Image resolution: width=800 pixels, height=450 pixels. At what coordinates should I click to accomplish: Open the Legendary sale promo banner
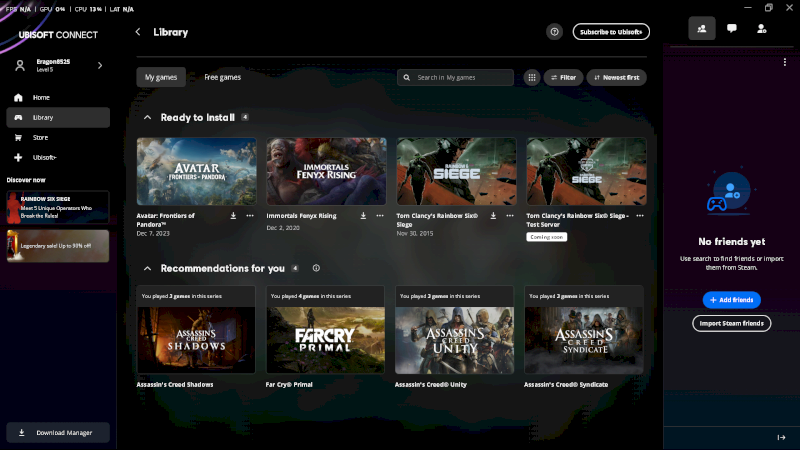pos(58,246)
